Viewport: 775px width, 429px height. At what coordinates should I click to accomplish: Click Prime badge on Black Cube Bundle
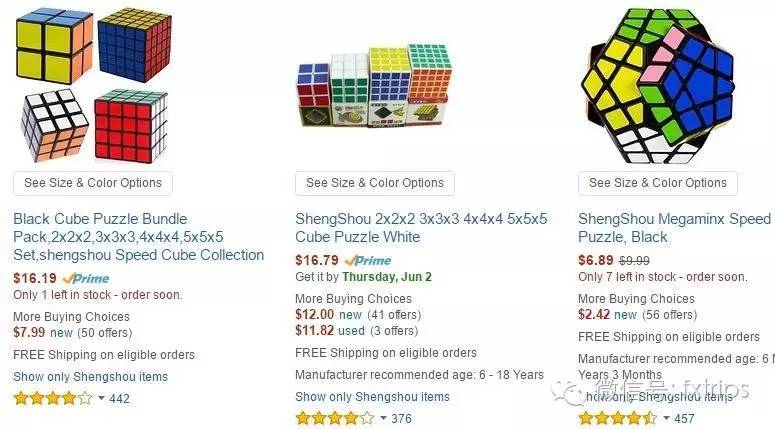point(85,279)
